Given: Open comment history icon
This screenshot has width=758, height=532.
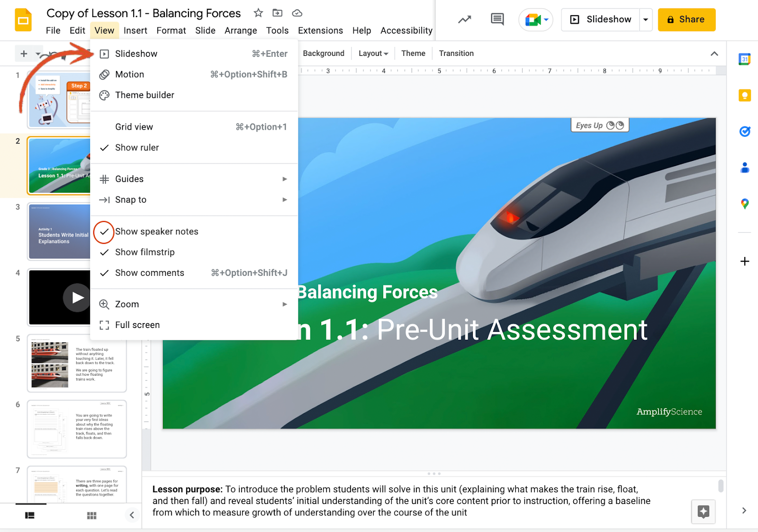Looking at the screenshot, I should click(x=497, y=19).
